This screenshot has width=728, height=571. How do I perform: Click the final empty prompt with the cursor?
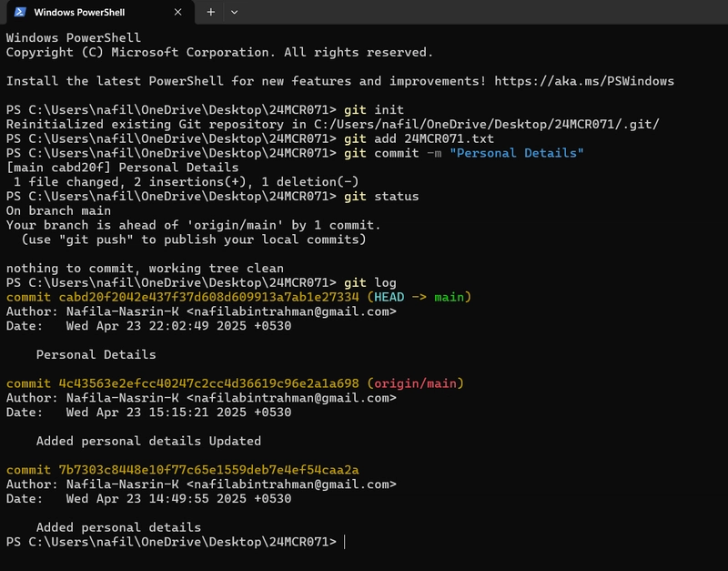coord(176,542)
